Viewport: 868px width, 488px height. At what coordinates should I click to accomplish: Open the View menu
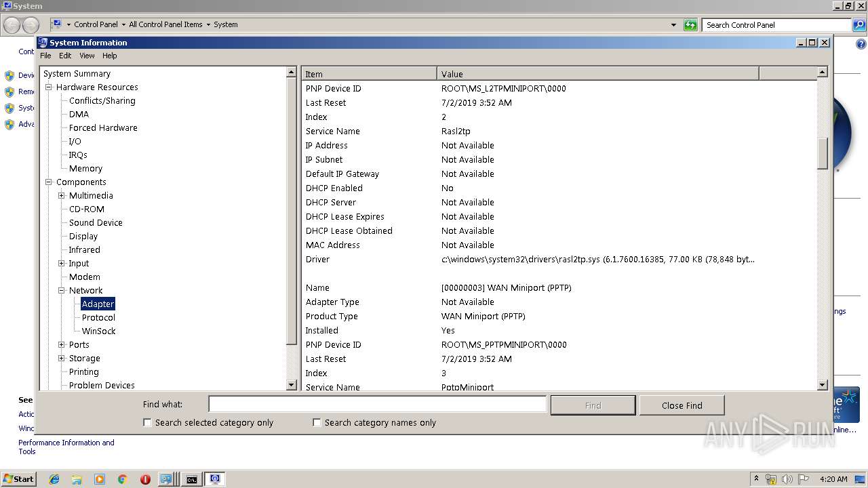point(87,56)
